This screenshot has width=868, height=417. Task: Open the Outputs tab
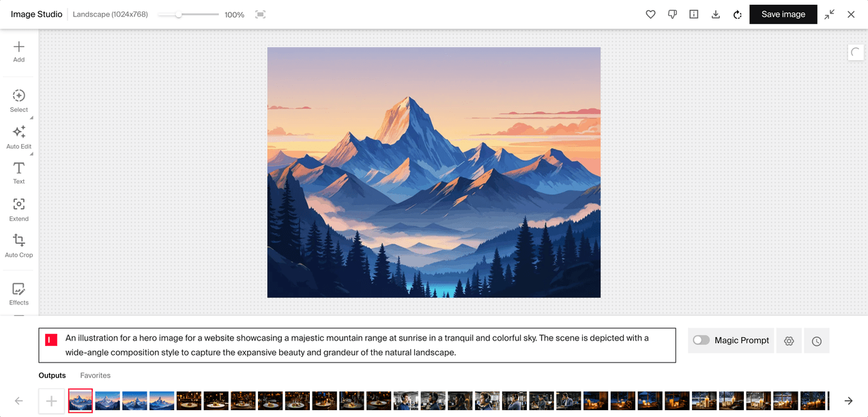tap(52, 375)
